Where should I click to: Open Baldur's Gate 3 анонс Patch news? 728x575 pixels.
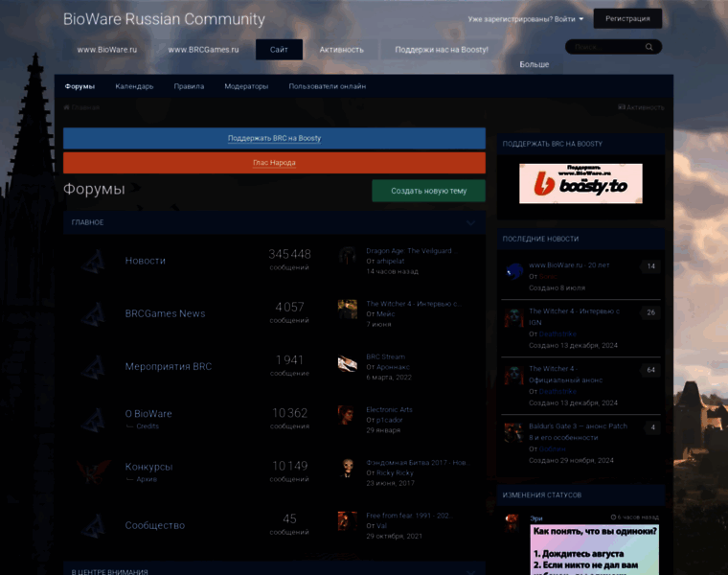(x=578, y=432)
